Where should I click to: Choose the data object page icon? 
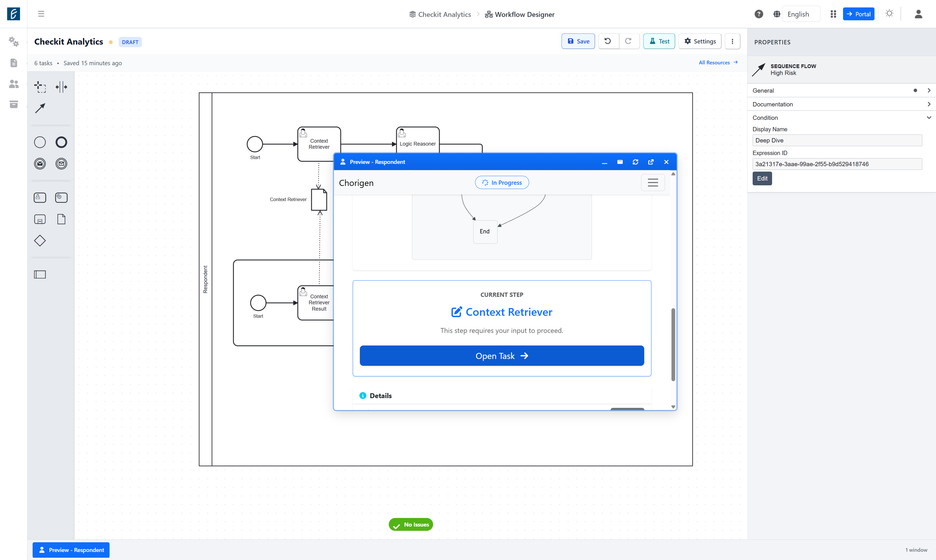(61, 219)
